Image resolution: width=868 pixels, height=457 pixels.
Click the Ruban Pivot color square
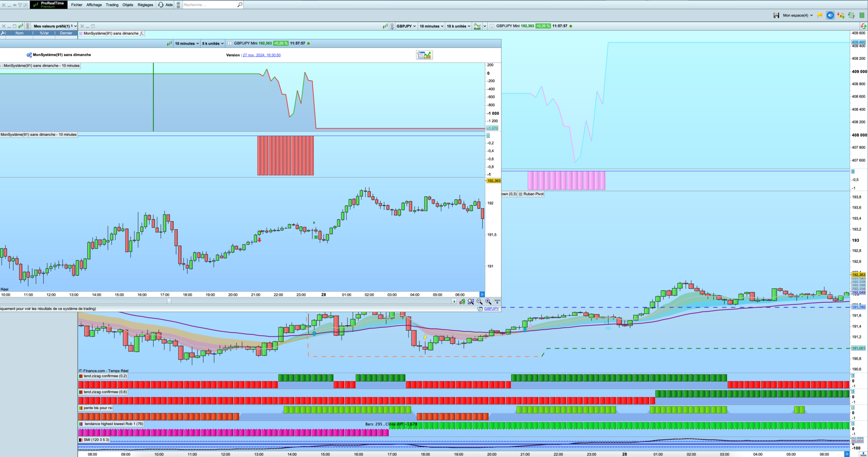[520, 194]
